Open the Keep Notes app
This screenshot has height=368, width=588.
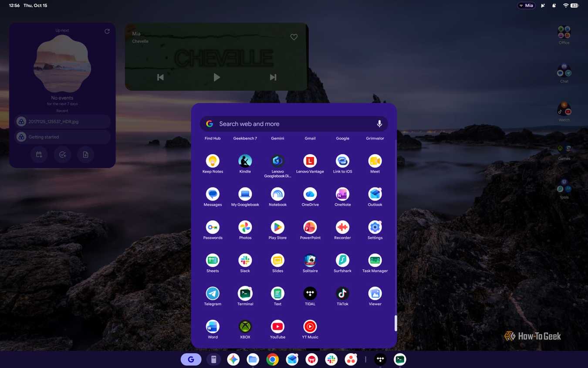tap(213, 161)
